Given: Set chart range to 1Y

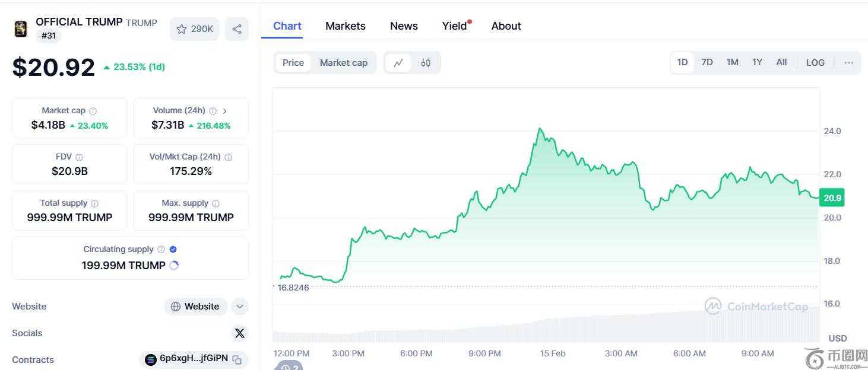Looking at the screenshot, I should [757, 62].
